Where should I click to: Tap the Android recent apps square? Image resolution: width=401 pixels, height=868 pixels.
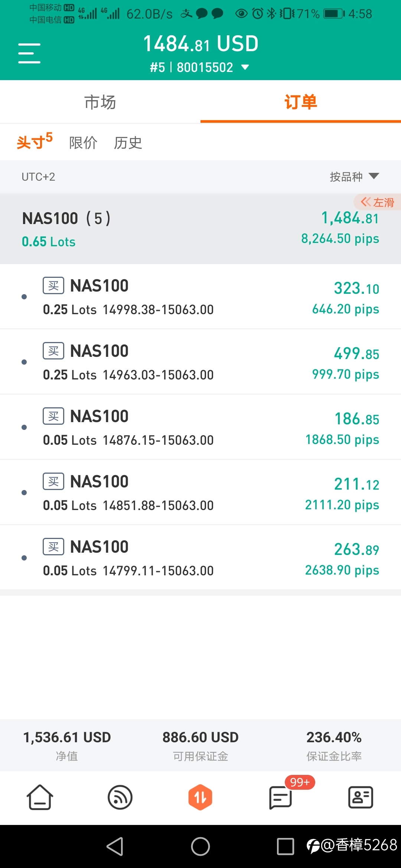pyautogui.click(x=286, y=846)
